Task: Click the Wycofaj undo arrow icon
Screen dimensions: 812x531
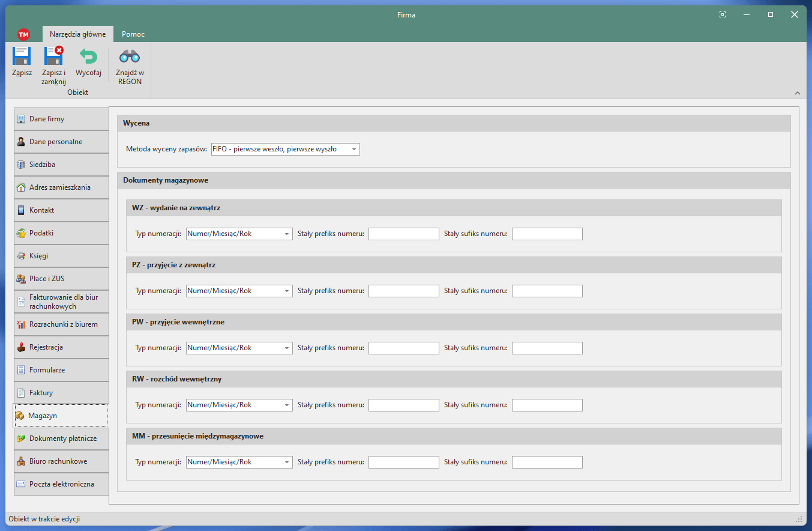Action: (88, 57)
